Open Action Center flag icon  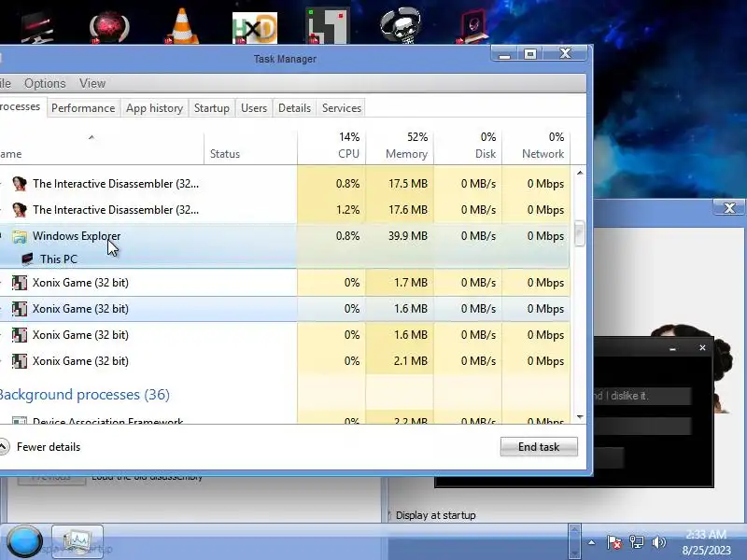point(614,542)
